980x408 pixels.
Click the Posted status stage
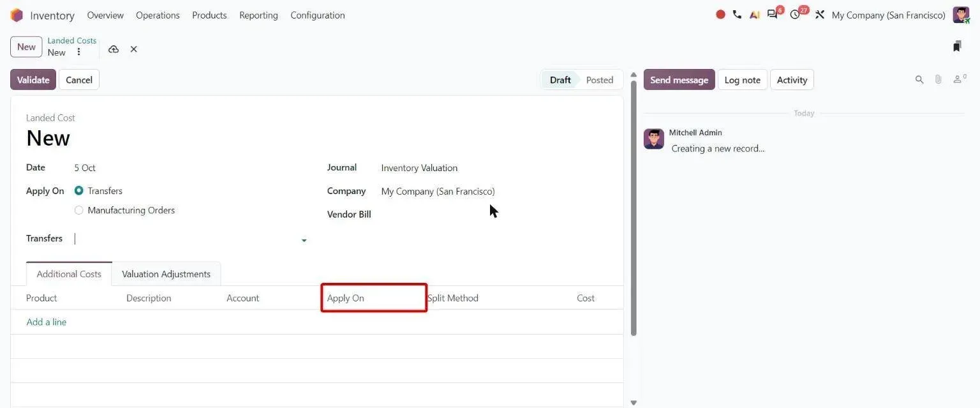[x=600, y=80]
